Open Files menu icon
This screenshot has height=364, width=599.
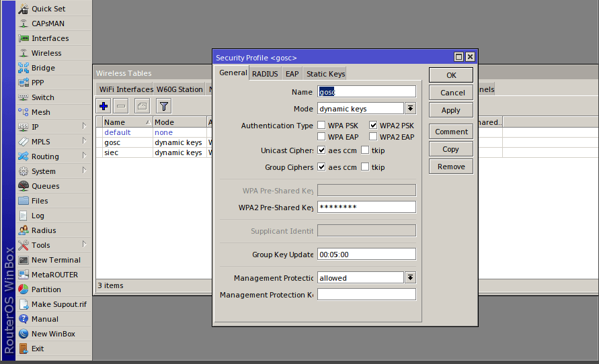(x=24, y=201)
